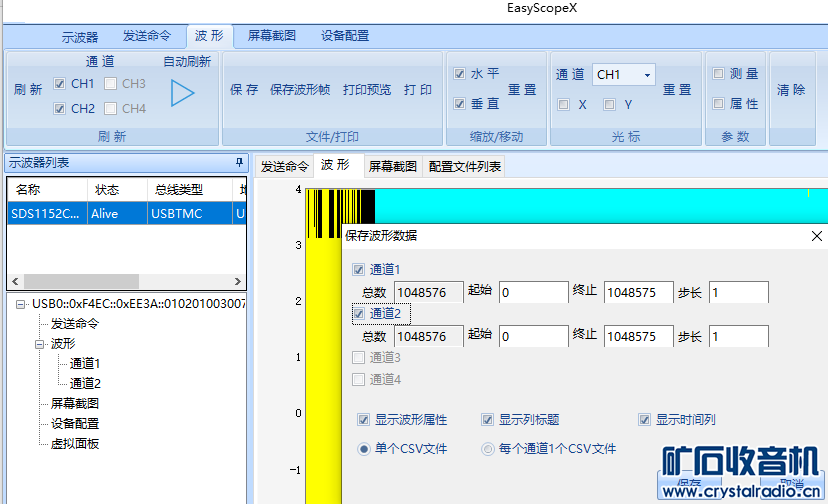The height and width of the screenshot is (504, 828).
Task: Uncheck 通道2 in the save dialog
Action: [x=359, y=314]
